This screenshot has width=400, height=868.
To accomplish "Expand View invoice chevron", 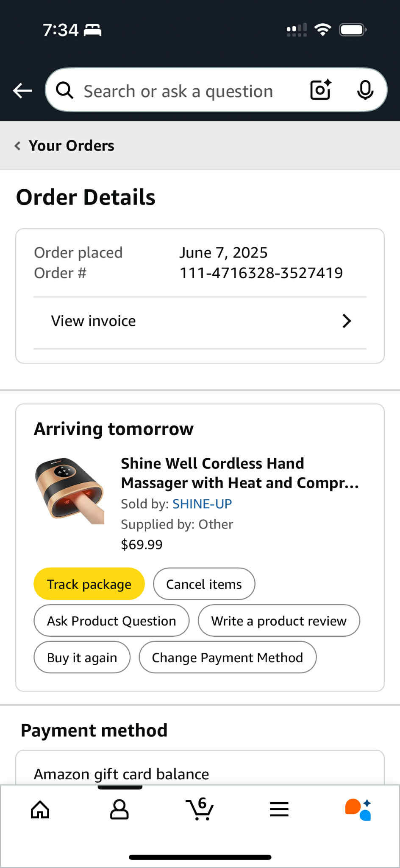I will click(347, 321).
